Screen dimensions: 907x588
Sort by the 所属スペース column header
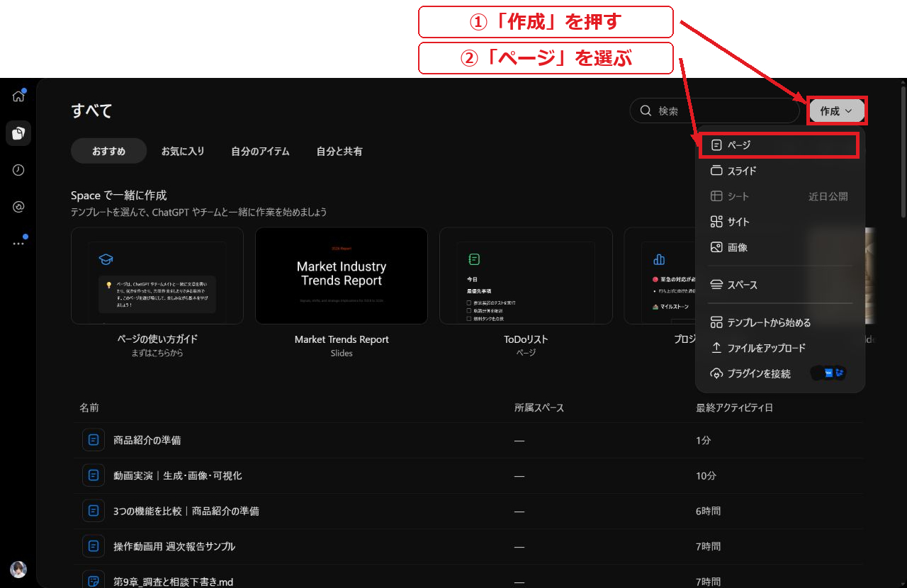coord(539,407)
